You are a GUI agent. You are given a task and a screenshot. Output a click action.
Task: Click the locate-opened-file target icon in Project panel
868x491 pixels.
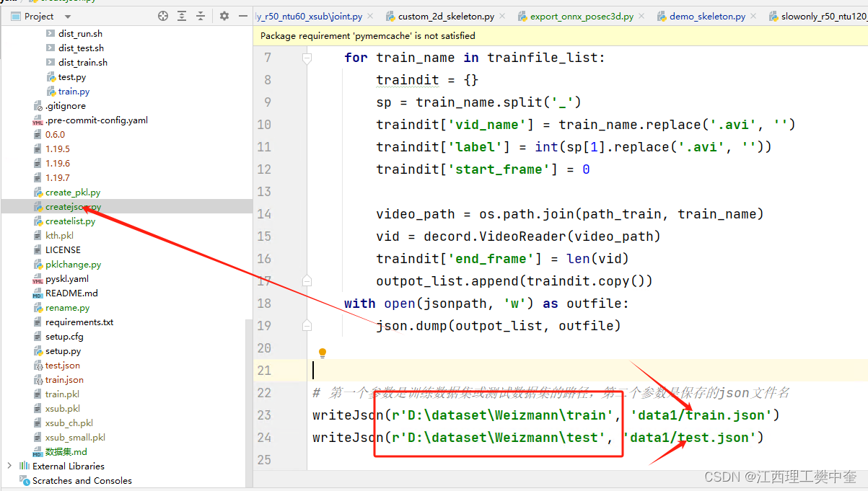[x=163, y=16]
